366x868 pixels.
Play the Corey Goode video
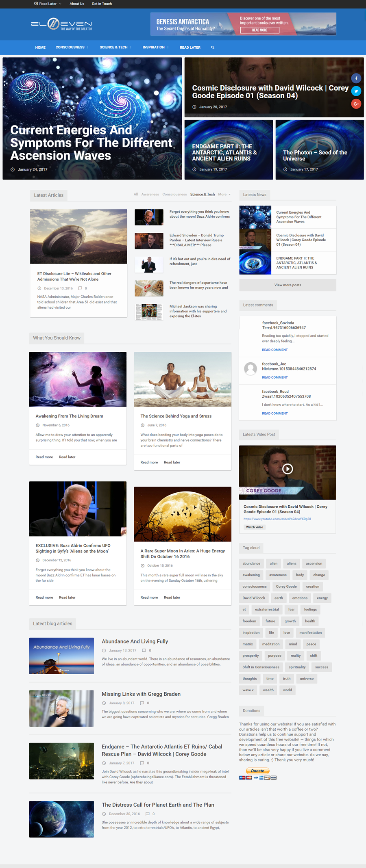[x=288, y=469]
